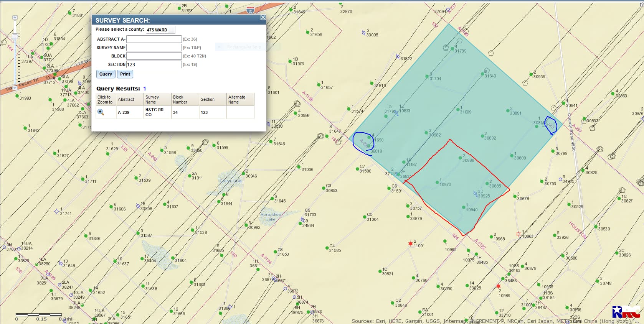644x324 pixels.
Task: Select the green well marker labeled 30891
Action: (507, 111)
